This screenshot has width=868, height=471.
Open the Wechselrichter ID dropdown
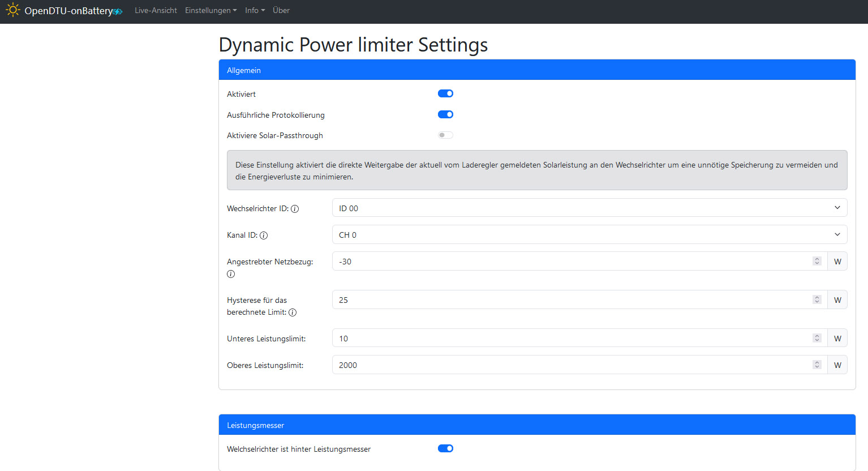pos(590,208)
